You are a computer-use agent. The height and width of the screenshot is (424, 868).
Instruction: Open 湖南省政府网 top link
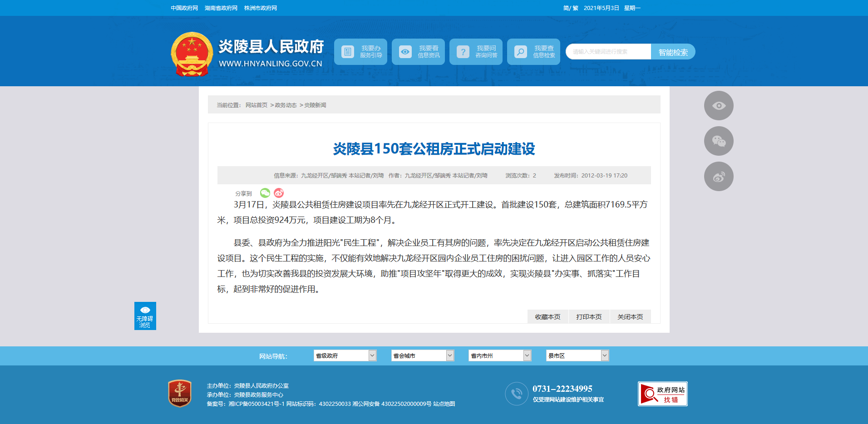(x=221, y=8)
